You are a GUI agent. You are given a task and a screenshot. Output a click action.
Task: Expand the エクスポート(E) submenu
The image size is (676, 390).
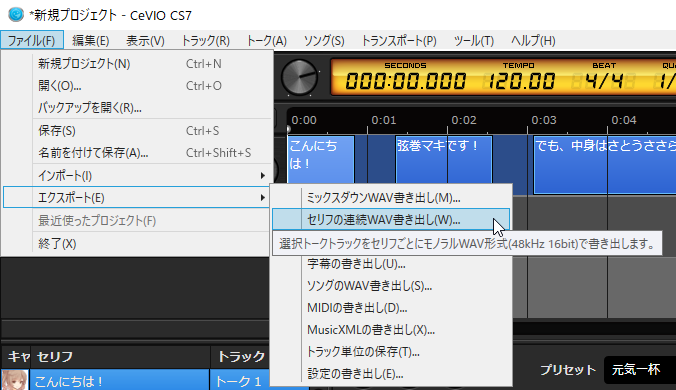137,197
